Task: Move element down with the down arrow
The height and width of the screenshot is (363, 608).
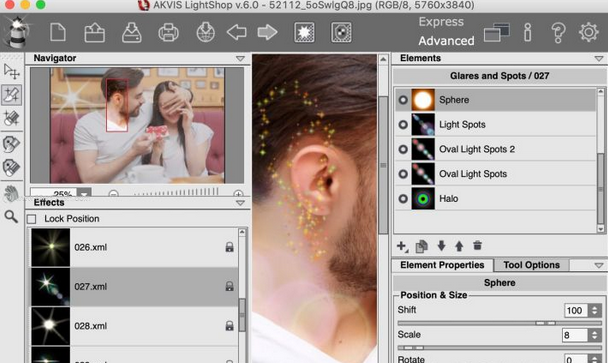Action: point(441,246)
